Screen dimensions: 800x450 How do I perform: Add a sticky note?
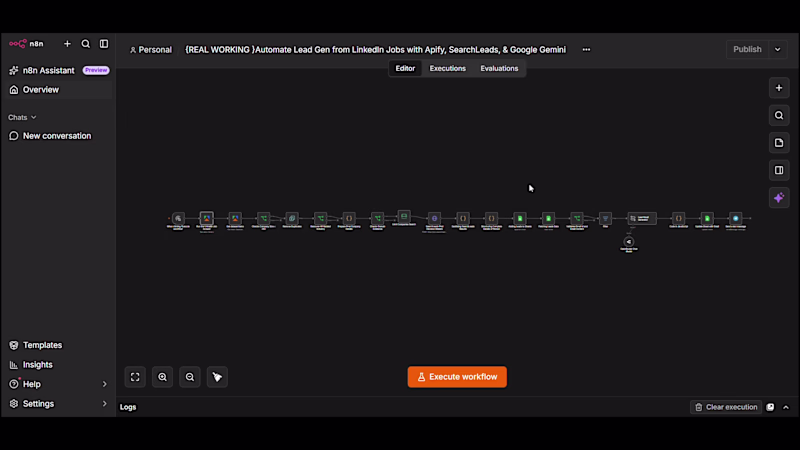pos(779,143)
